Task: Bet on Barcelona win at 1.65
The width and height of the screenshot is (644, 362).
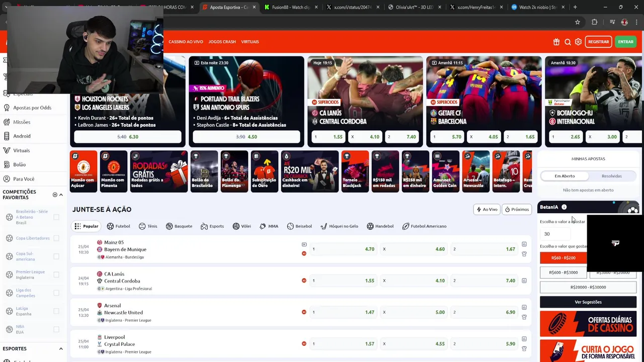Action: [520, 137]
